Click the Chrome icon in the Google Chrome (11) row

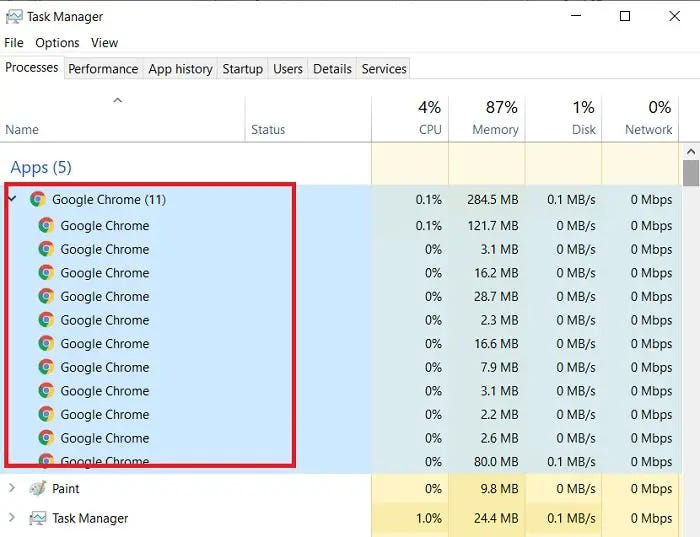coord(38,199)
